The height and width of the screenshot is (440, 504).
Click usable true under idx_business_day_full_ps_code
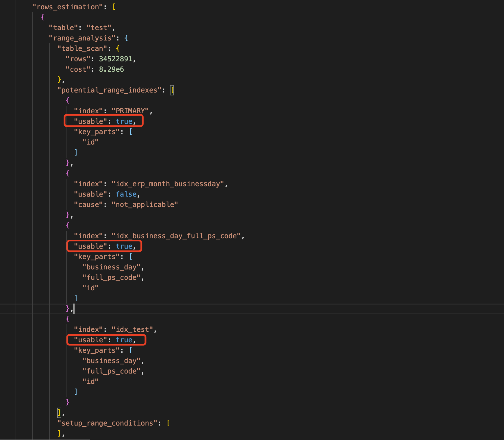tap(124, 246)
